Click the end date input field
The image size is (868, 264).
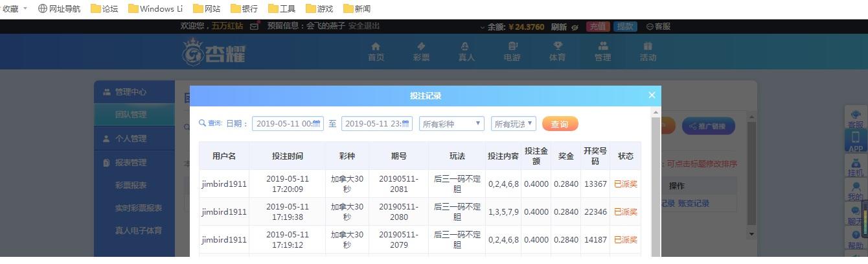click(x=376, y=123)
